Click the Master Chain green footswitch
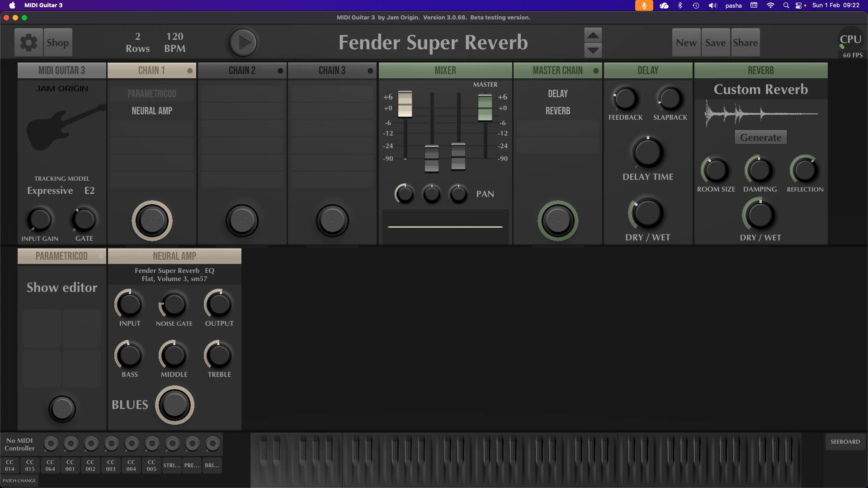The image size is (868, 488). point(557,221)
